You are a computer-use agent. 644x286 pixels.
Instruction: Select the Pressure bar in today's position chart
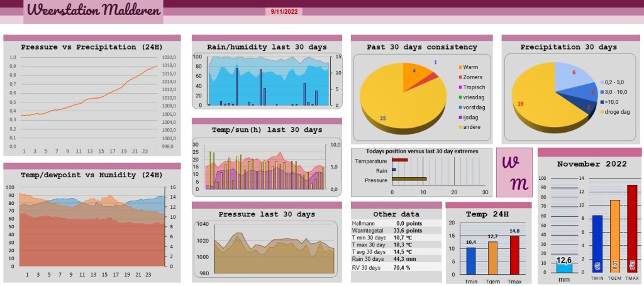click(x=409, y=179)
